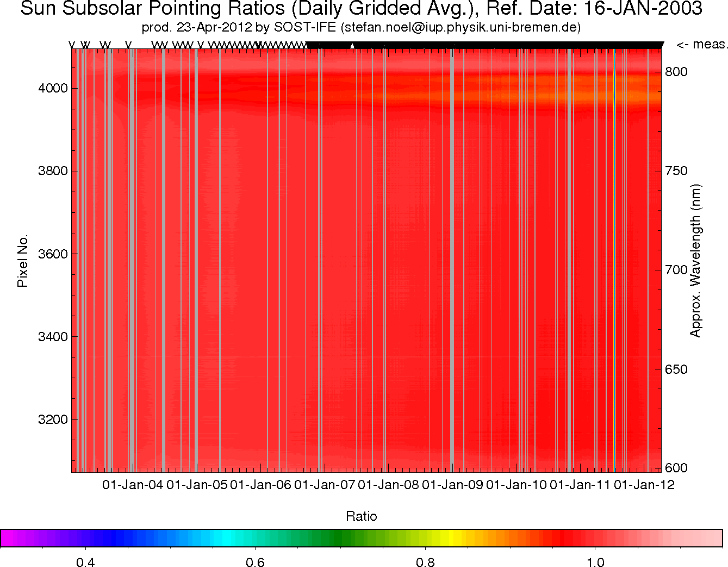Click the '01-Jan-09' date label
This screenshot has height=567, width=728.
tap(452, 485)
